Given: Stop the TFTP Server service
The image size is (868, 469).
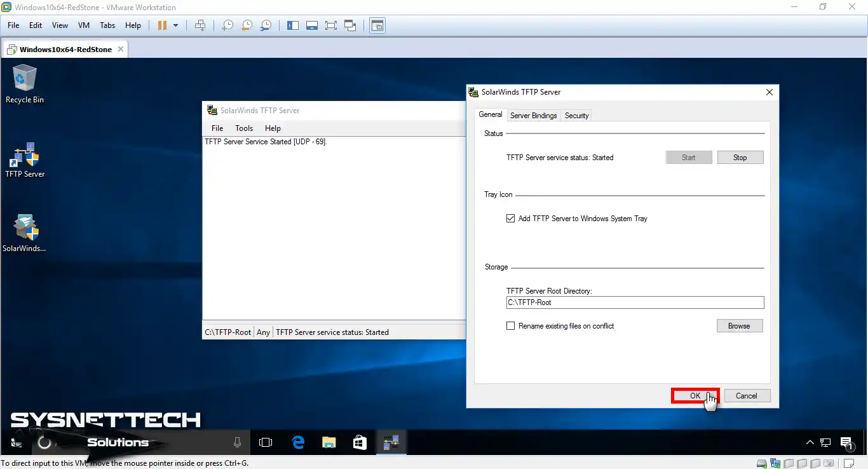Looking at the screenshot, I should click(740, 158).
